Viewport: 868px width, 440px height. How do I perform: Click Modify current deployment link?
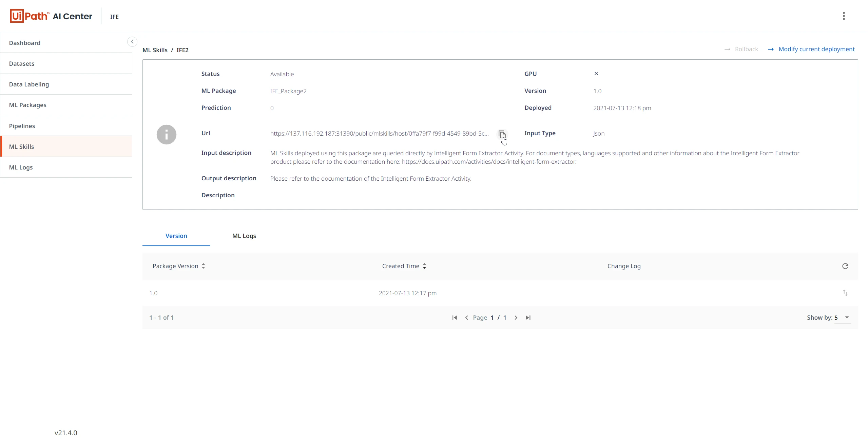[816, 49]
